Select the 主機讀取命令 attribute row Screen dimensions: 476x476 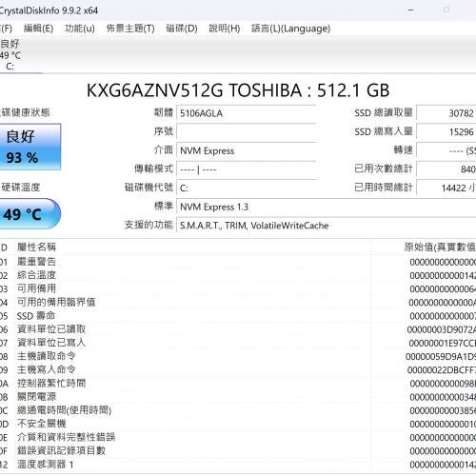coord(238,356)
